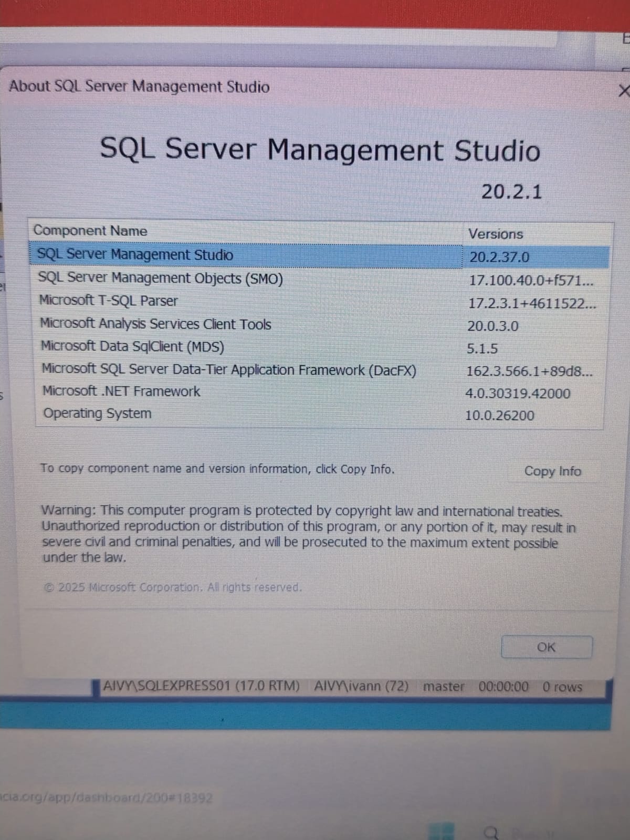
Task: Select the SQL Server Management Studio row
Action: click(135, 255)
